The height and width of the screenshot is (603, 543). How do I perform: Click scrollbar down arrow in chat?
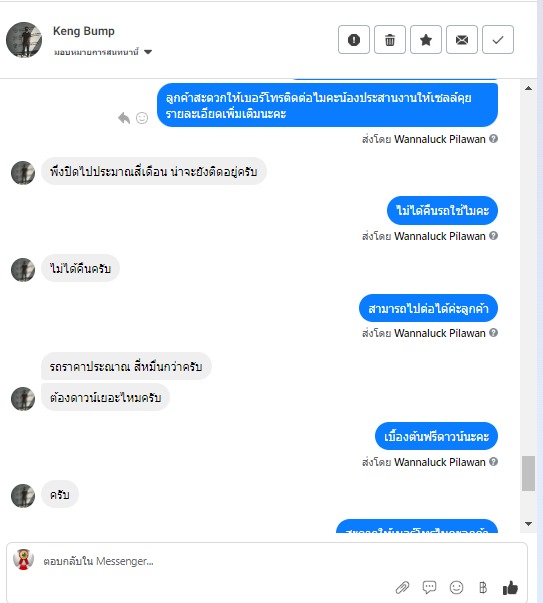coord(528,524)
